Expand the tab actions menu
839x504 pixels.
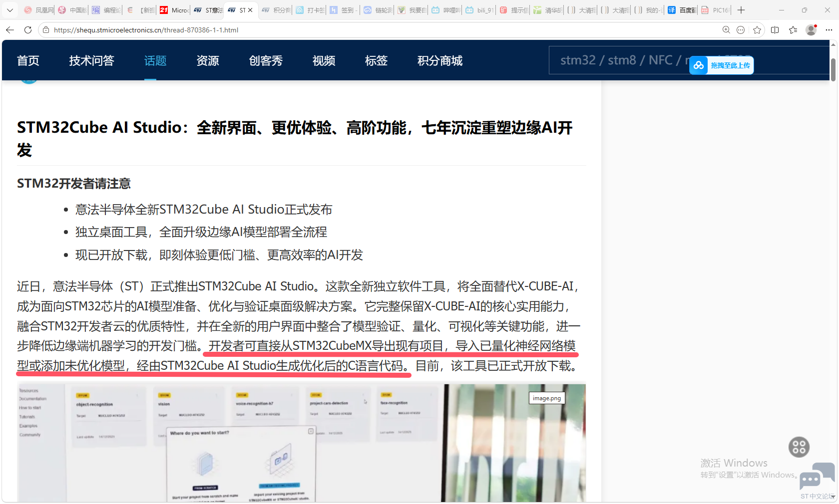(10, 10)
